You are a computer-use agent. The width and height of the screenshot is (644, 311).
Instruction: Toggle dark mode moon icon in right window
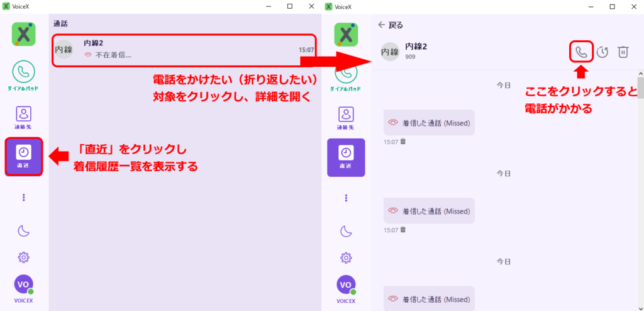[x=345, y=231]
